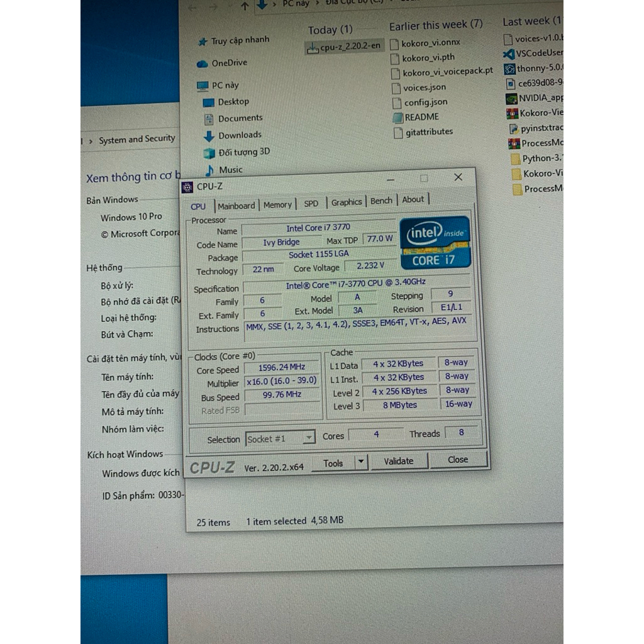644x644 pixels.
Task: Click the thonny-5.0 installer icon
Action: (509, 69)
